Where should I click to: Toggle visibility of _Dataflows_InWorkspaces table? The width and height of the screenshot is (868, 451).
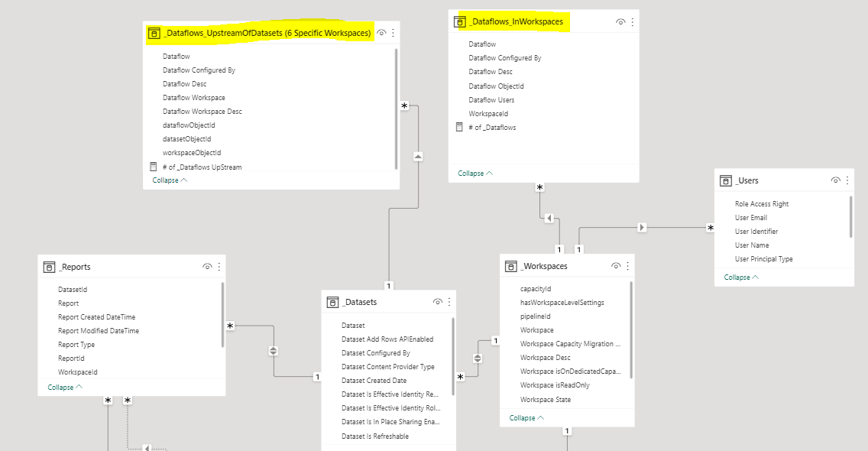(620, 22)
